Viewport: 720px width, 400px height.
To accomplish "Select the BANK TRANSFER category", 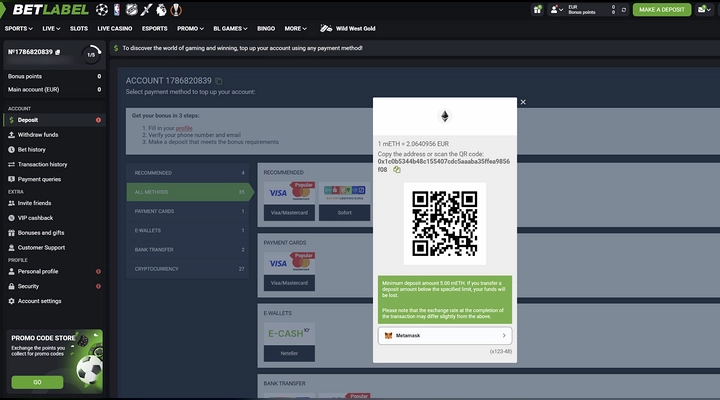I will (x=188, y=250).
